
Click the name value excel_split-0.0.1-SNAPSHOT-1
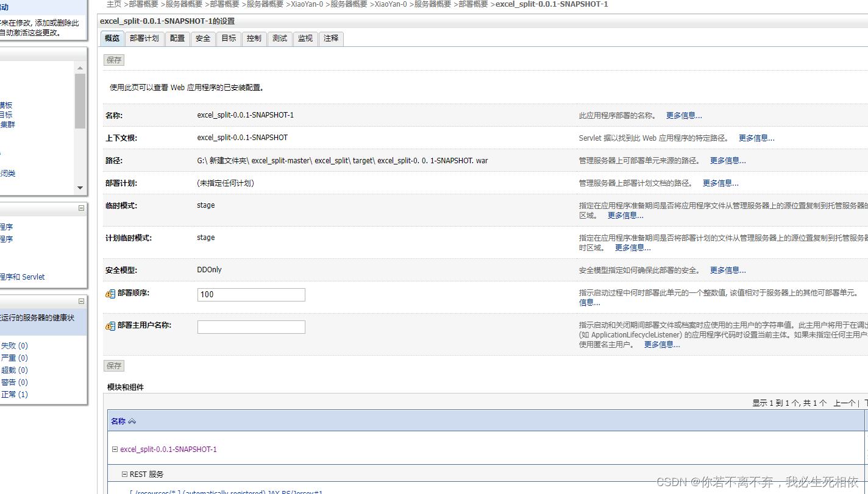[246, 115]
